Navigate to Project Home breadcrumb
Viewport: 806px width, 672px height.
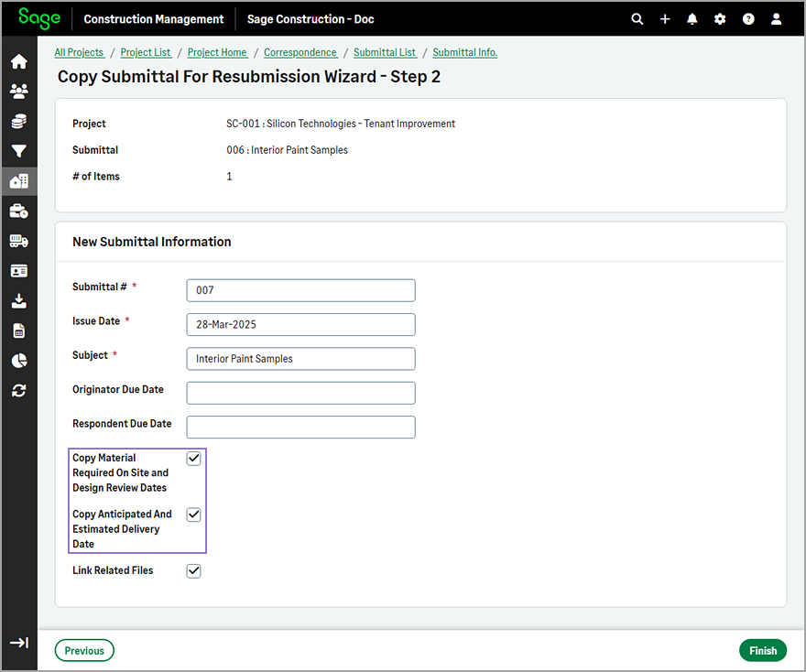point(217,52)
